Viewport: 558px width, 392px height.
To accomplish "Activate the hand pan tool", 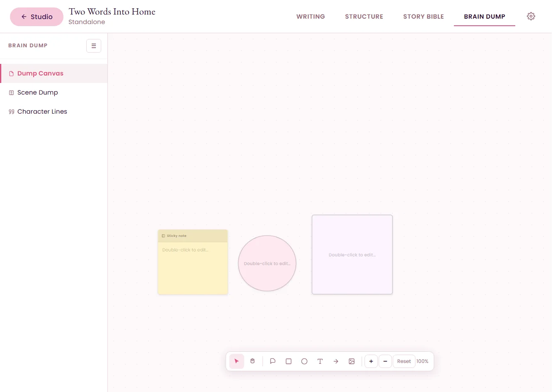I will click(252, 361).
